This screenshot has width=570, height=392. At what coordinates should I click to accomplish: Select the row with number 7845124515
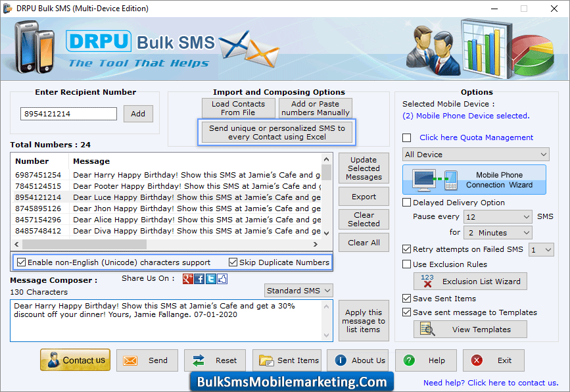[166, 186]
